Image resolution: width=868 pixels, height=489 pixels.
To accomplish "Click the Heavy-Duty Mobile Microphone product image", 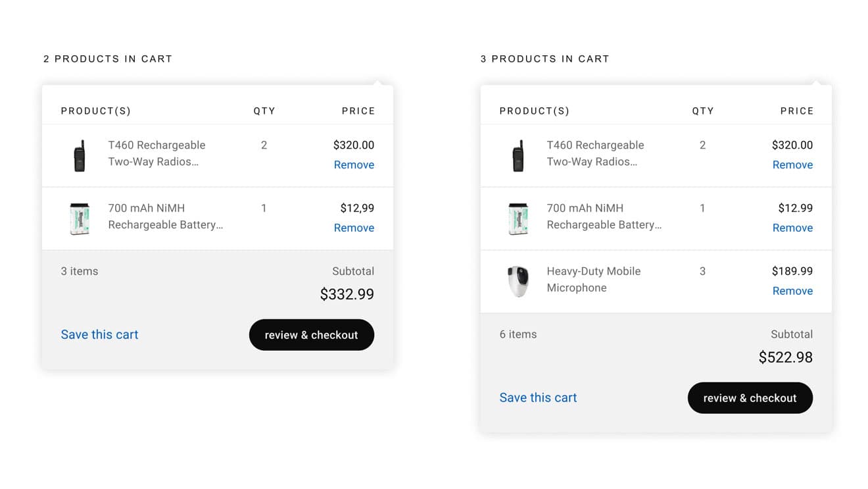I will pyautogui.click(x=518, y=282).
